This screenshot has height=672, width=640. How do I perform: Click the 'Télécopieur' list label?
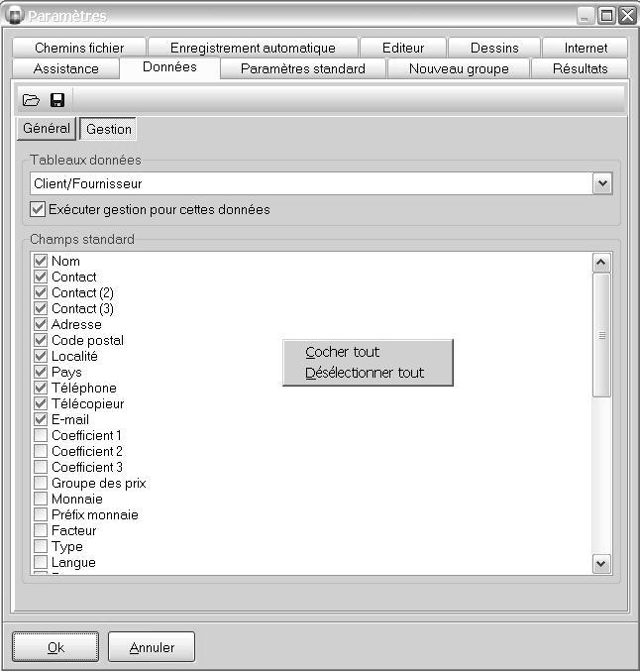click(88, 403)
